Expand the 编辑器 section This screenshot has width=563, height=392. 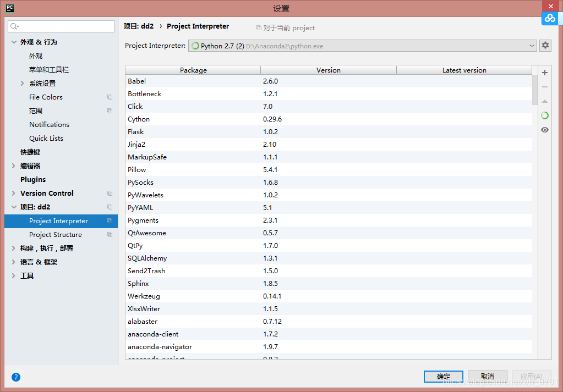click(14, 165)
